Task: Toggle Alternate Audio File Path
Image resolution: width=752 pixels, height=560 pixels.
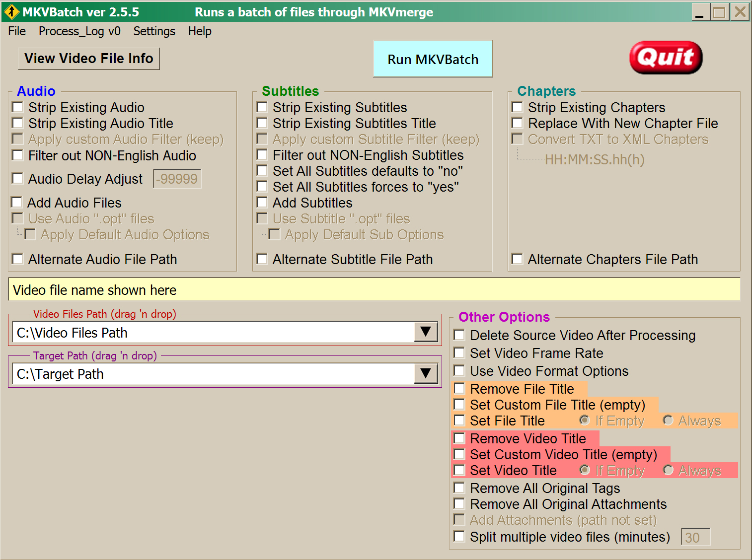Action: 18,259
